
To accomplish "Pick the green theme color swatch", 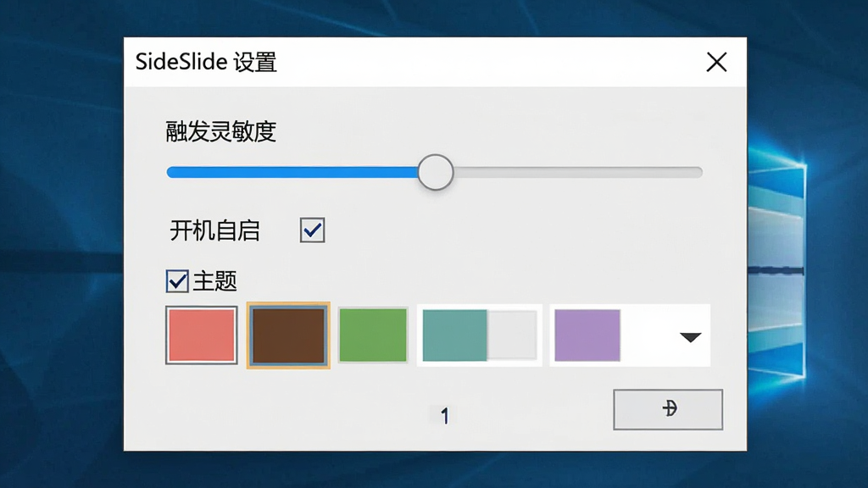I will pyautogui.click(x=373, y=335).
